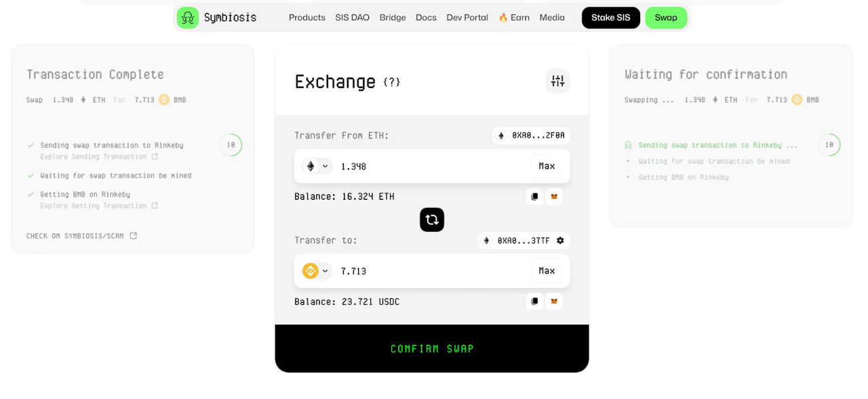Click copy icon beside ETH balance
This screenshot has height=399, width=868.
pyautogui.click(x=534, y=196)
